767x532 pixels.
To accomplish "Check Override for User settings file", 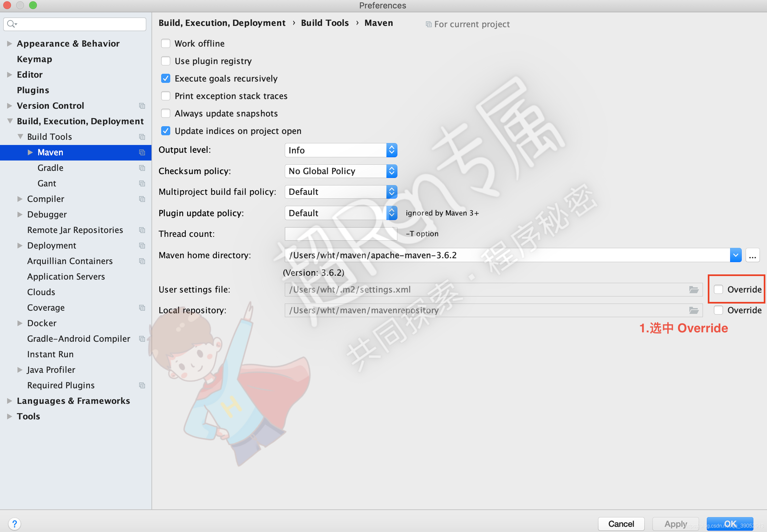I will tap(718, 289).
